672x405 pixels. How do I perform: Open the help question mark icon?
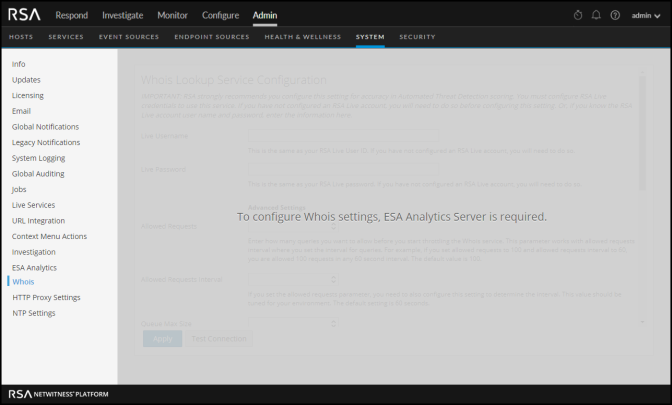tap(615, 15)
